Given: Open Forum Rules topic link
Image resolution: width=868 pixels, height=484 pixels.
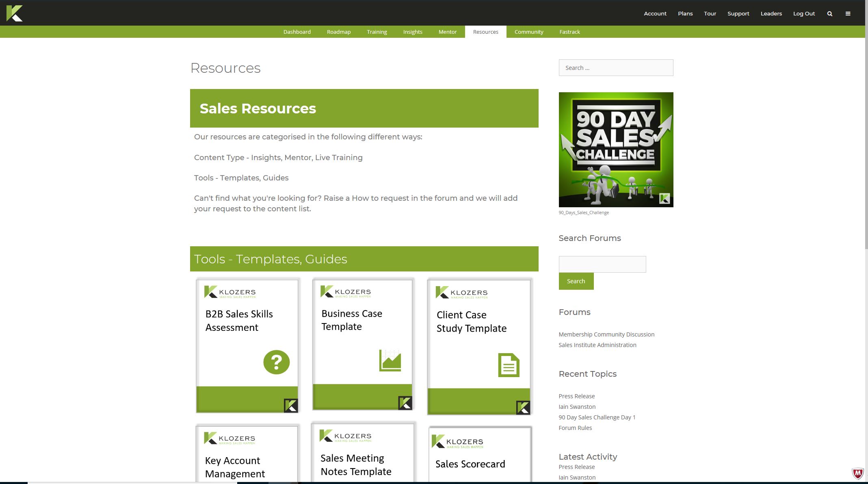Looking at the screenshot, I should pos(575,428).
